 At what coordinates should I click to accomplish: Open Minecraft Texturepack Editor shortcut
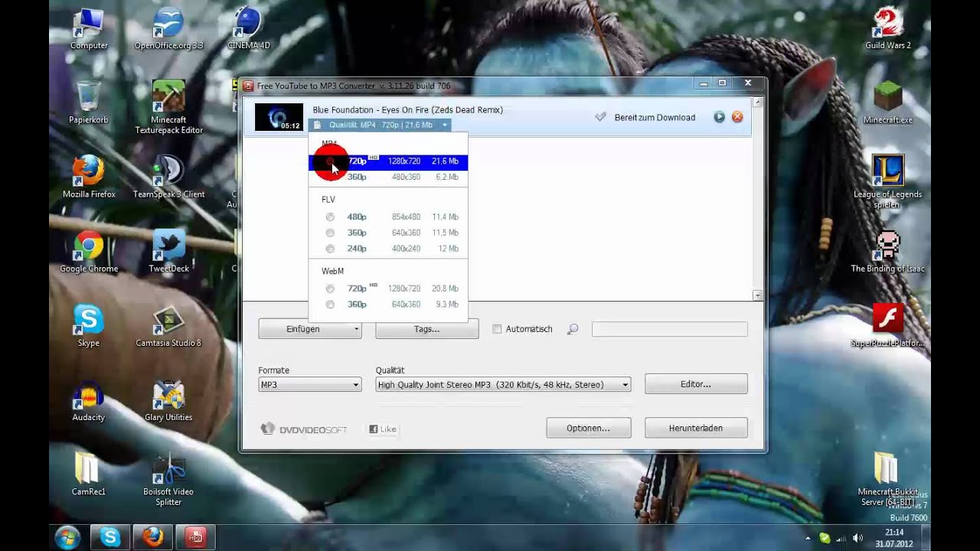(x=168, y=107)
